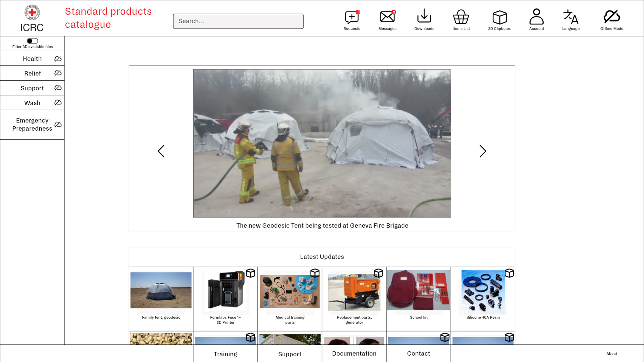This screenshot has width=644, height=362.
Task: Open the School kit thumbnail
Action: coord(418,290)
